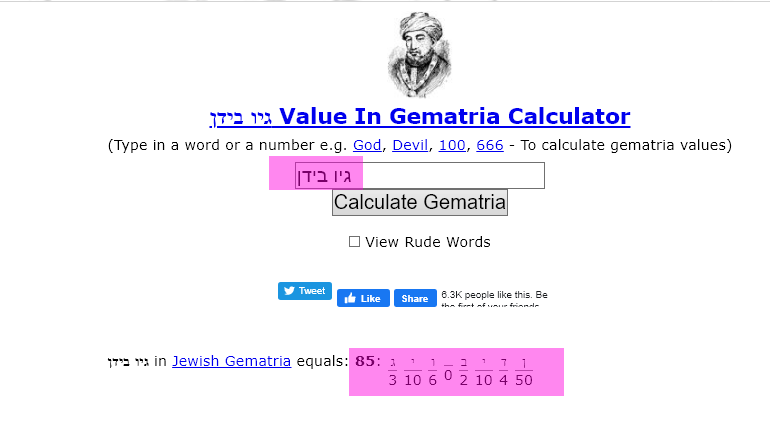Viewport: 770px width, 427px height.
Task: Open the 666 example link
Action: 490,145
